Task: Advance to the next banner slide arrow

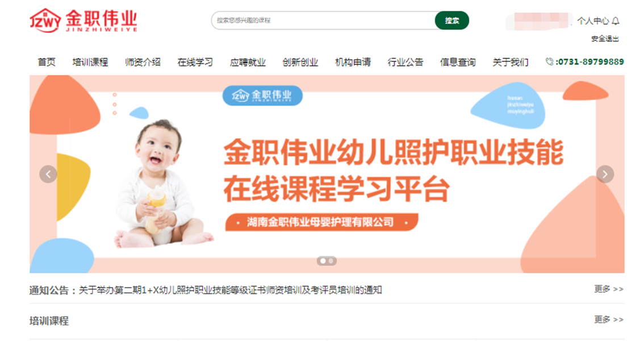Action: coord(605,174)
